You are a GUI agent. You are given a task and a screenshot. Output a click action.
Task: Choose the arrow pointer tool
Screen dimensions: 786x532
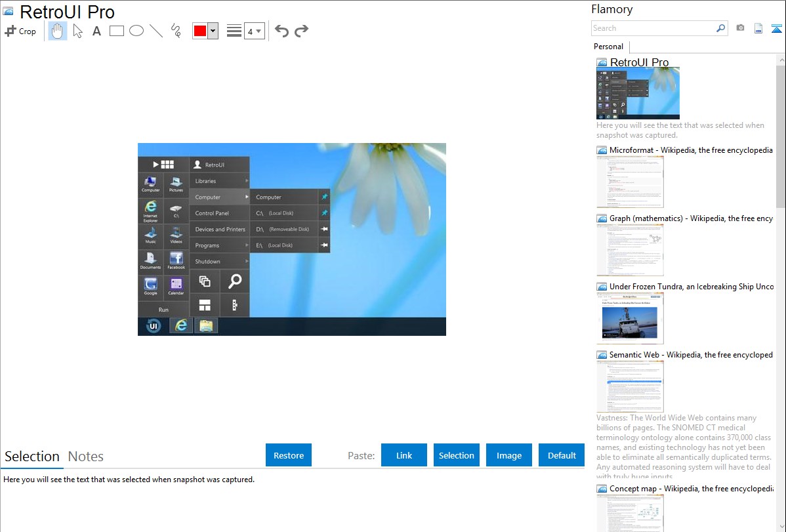[77, 31]
